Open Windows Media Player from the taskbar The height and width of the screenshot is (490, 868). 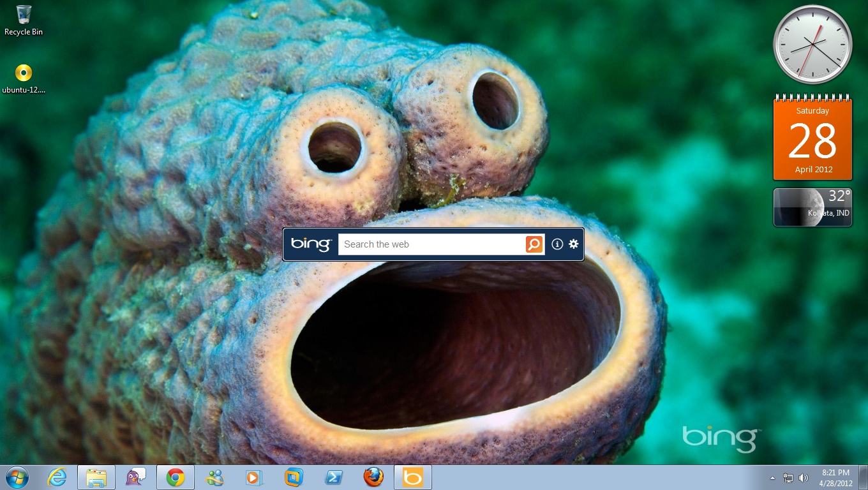[254, 477]
